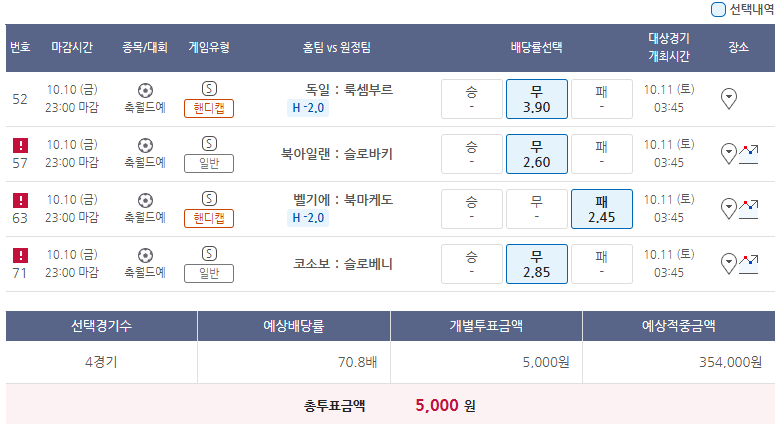
Task: Expand the venue pin for match 71
Action: [728, 264]
